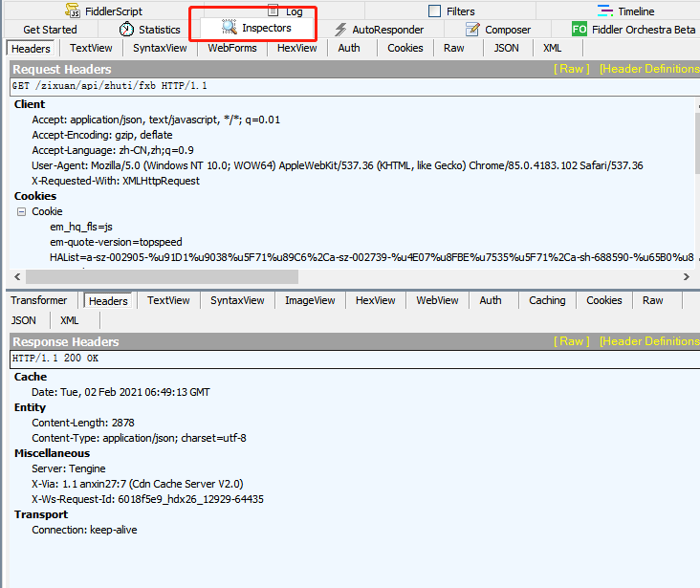The width and height of the screenshot is (700, 588).
Task: Collapse the Cookie tree node
Action: 21,211
